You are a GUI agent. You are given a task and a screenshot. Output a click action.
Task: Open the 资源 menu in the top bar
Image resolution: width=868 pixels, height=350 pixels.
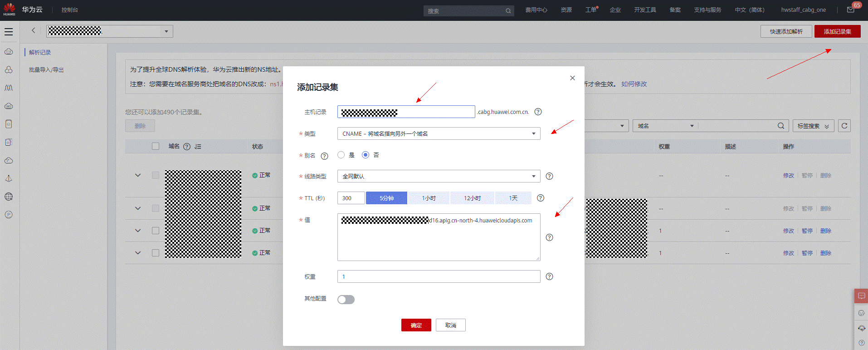click(x=566, y=10)
